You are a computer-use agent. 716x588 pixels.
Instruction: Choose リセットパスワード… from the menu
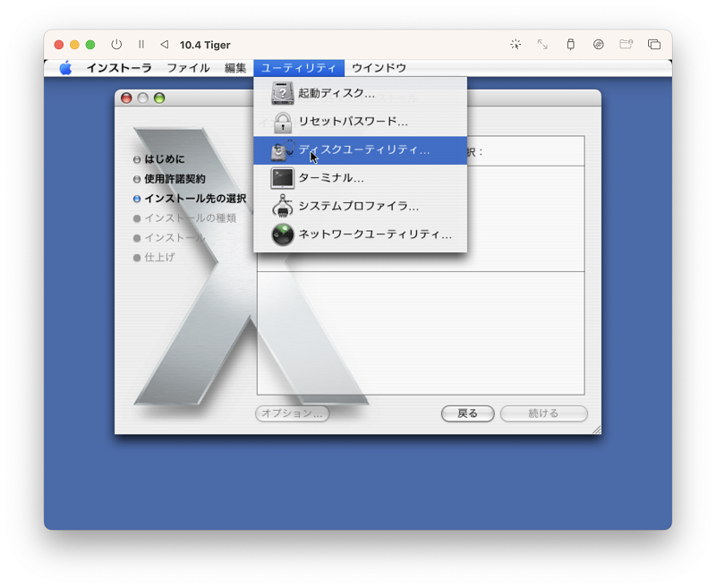(x=361, y=122)
